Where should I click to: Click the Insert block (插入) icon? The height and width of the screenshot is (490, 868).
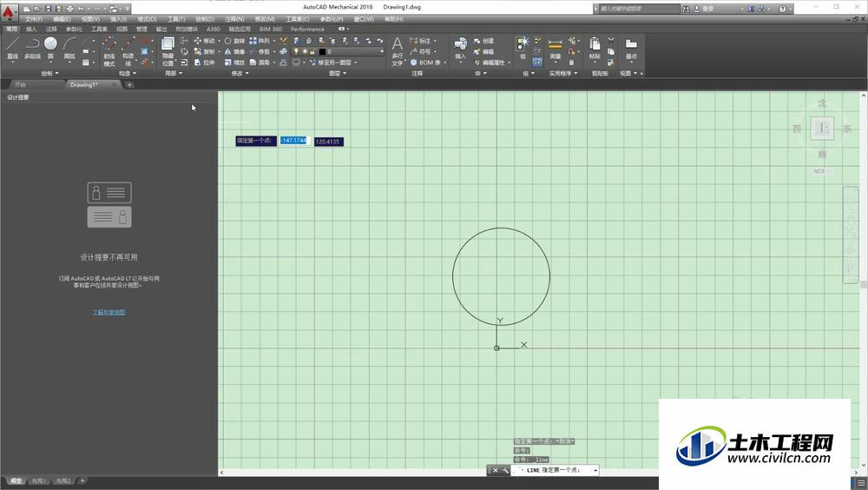[460, 48]
